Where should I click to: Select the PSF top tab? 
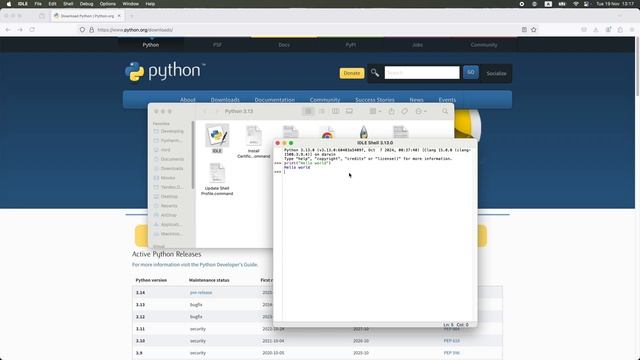pyautogui.click(x=217, y=45)
